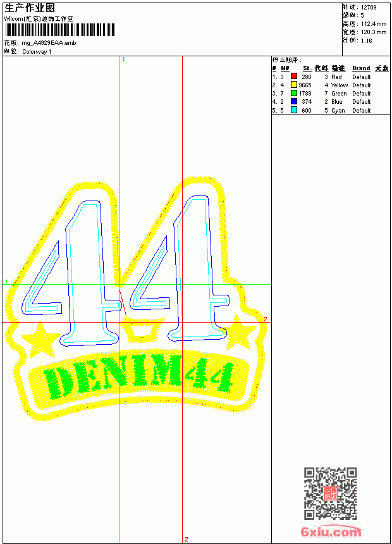Click the file name mg_A4929EAA.emb

tap(49, 43)
